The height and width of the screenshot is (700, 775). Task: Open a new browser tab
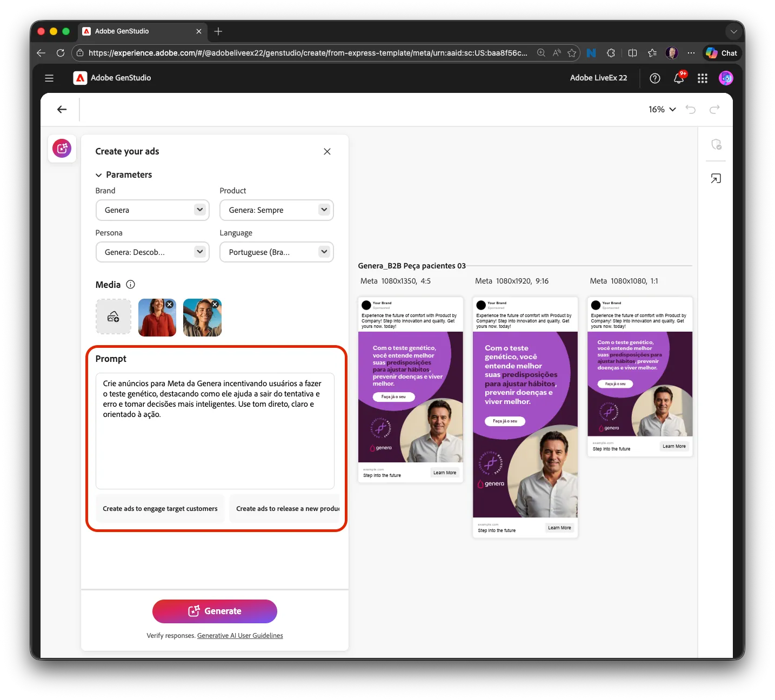click(x=218, y=31)
